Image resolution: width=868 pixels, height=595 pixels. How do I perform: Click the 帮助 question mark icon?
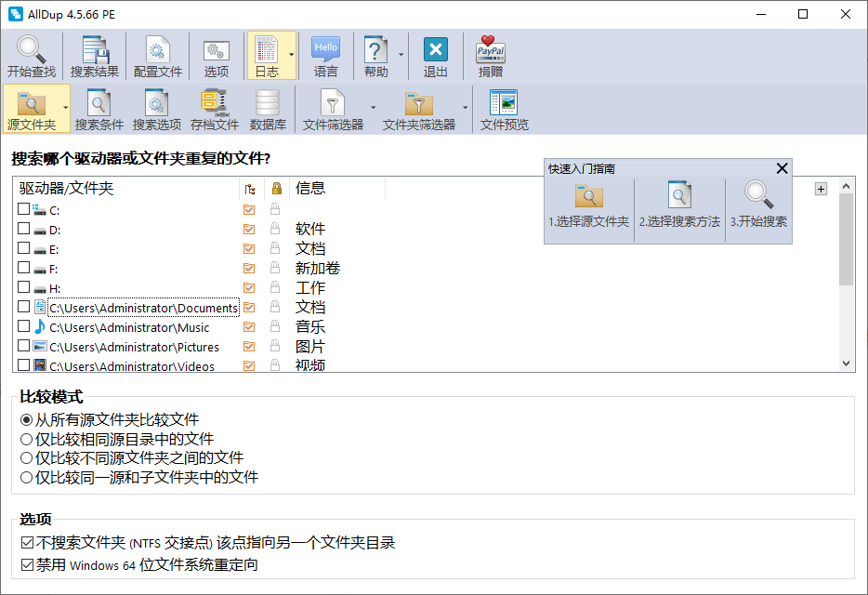[375, 56]
